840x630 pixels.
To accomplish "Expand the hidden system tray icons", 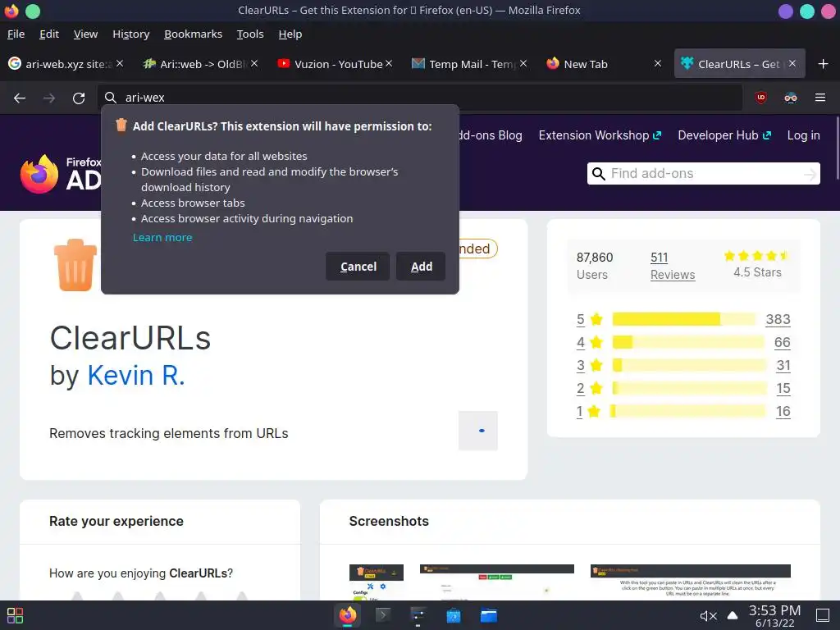I will (x=733, y=615).
